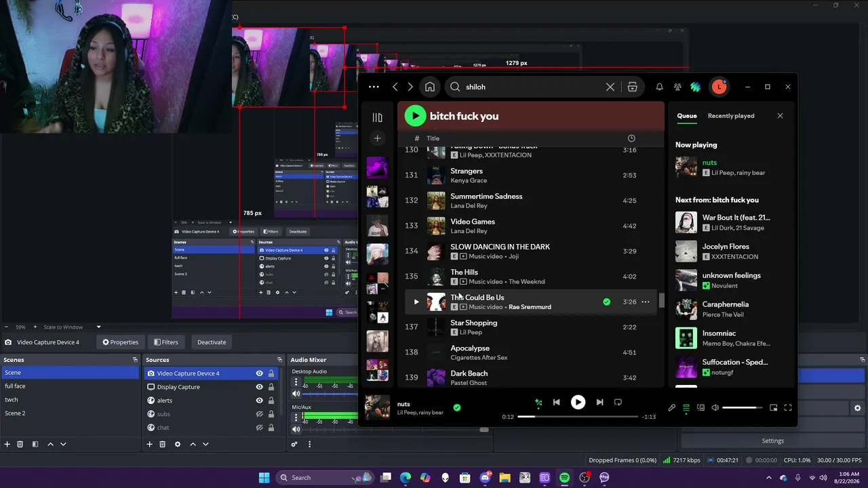Image resolution: width=868 pixels, height=488 pixels.
Task: Open Filters for selected source
Action: click(x=165, y=342)
